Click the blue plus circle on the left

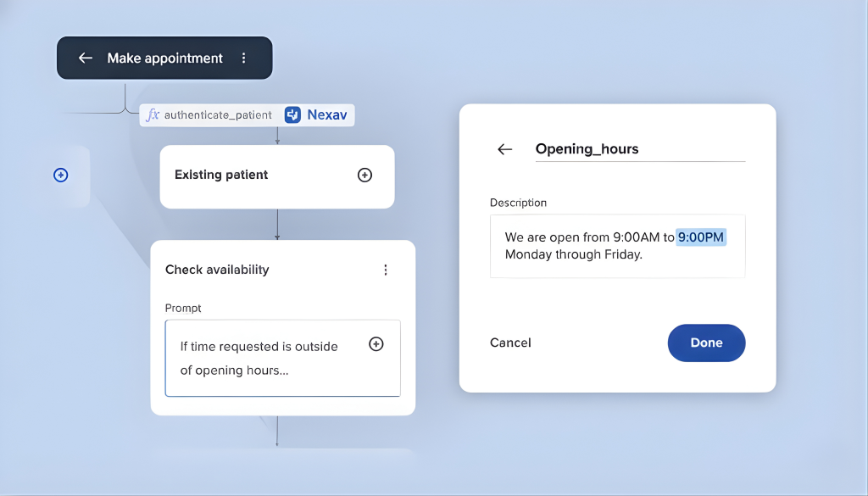click(61, 175)
